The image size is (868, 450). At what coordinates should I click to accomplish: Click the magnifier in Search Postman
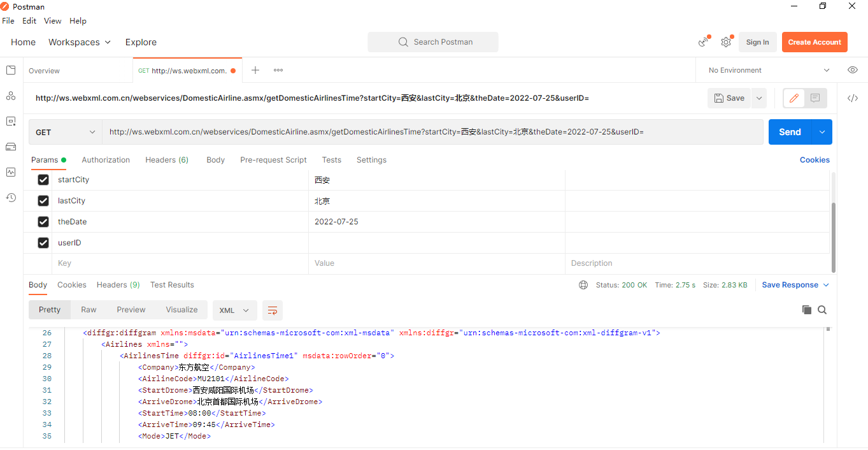pyautogui.click(x=403, y=42)
